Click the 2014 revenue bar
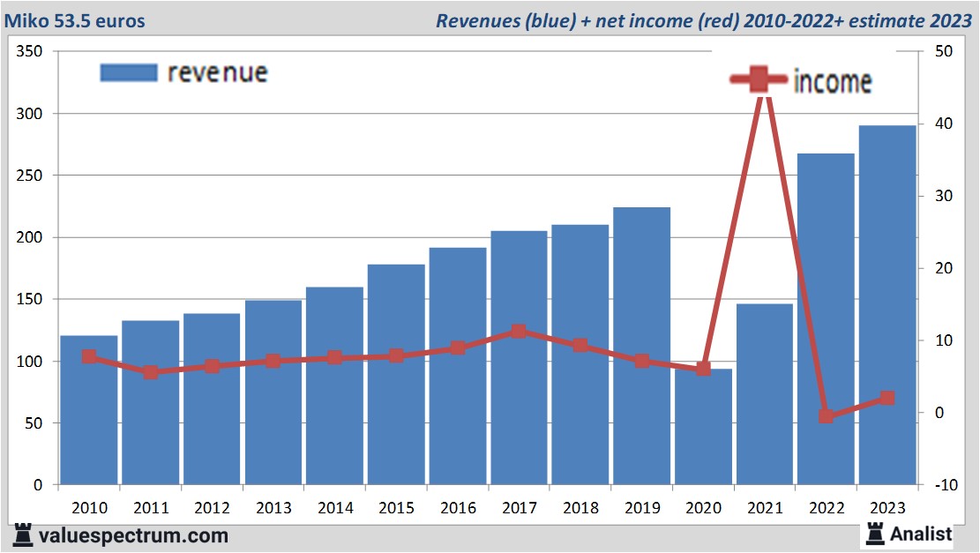 coord(335,388)
